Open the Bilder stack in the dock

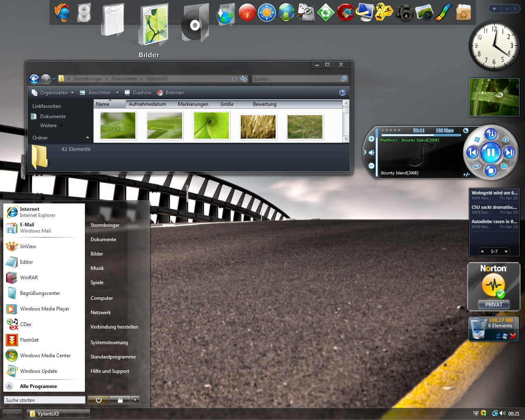153,25
